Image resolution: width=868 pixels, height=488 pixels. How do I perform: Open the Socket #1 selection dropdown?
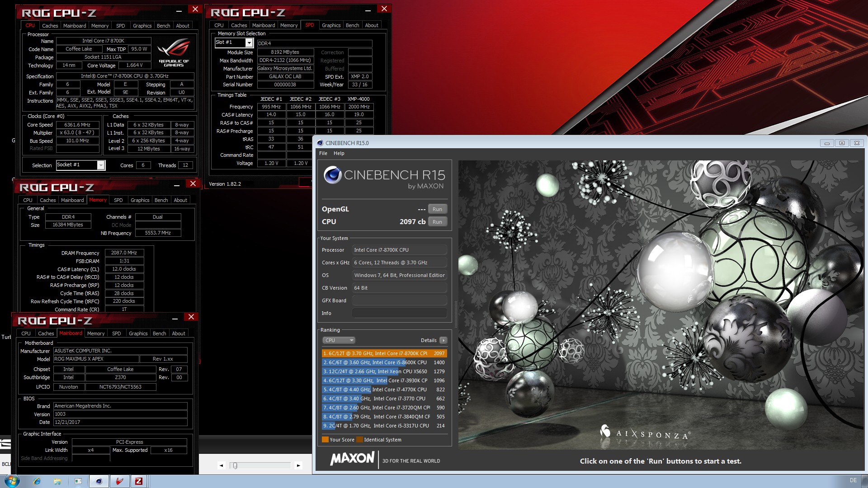coord(101,165)
